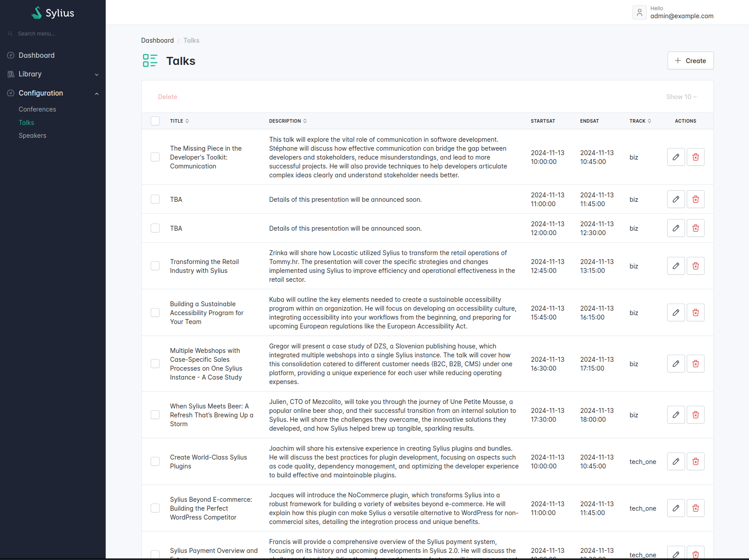Sort table by Track column
This screenshot has height=560, width=749.
[x=640, y=121]
